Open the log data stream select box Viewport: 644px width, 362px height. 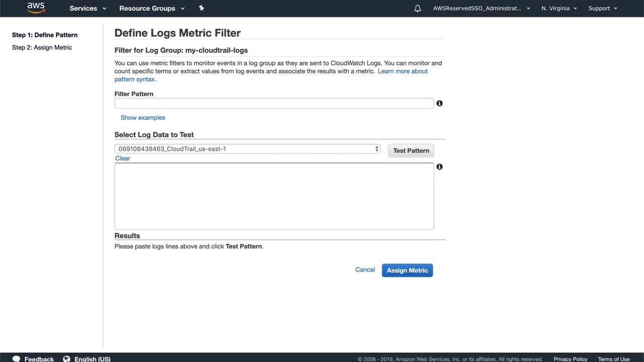(247, 149)
